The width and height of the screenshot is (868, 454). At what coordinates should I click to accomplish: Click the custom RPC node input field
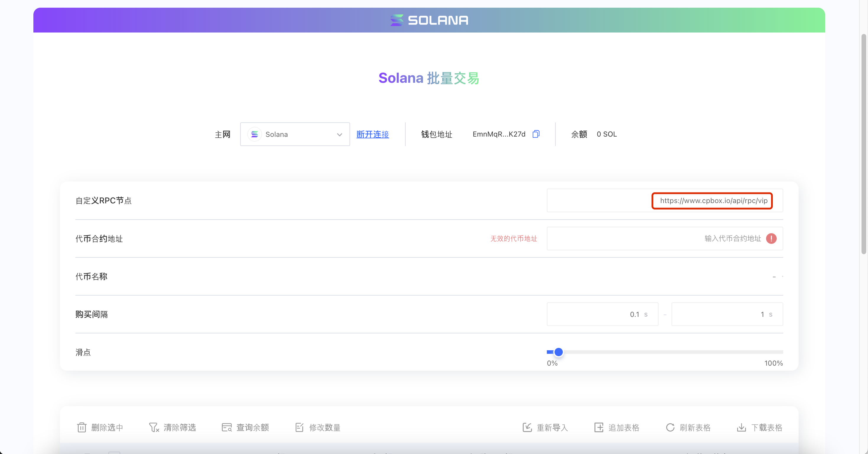[664, 200]
